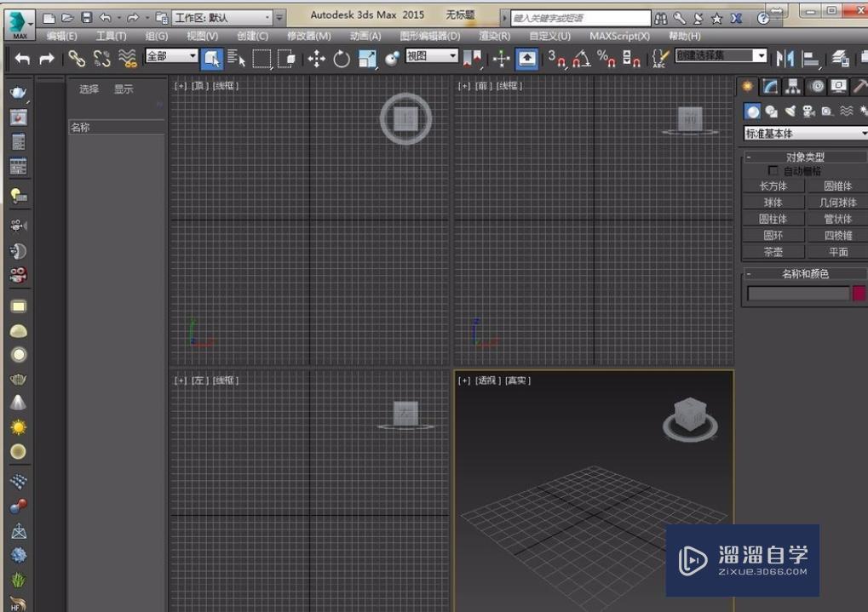
Task: Select the Rotate tool in main toolbar
Action: 342,59
